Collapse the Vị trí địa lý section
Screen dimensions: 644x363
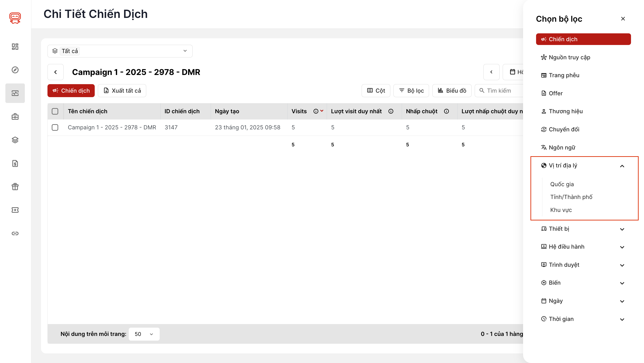(x=622, y=166)
